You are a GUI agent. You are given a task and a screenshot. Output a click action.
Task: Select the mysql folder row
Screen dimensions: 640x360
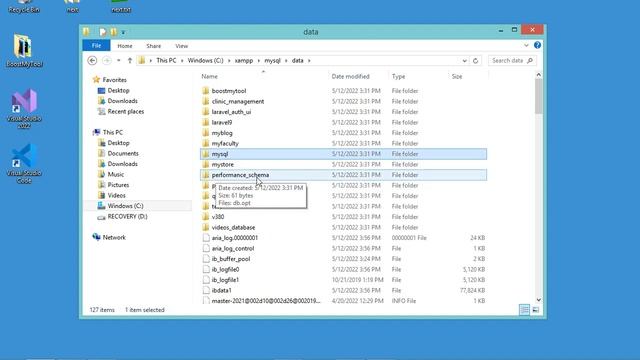[344, 154]
